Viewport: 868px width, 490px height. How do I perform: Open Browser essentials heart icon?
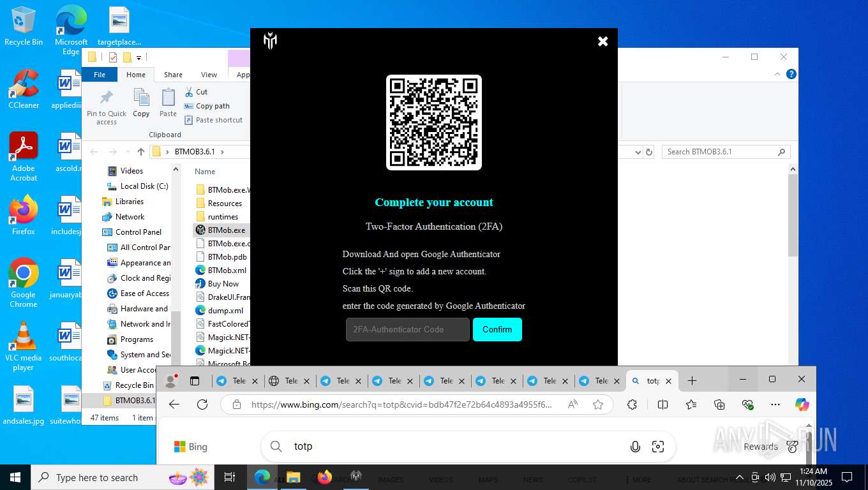pos(747,405)
